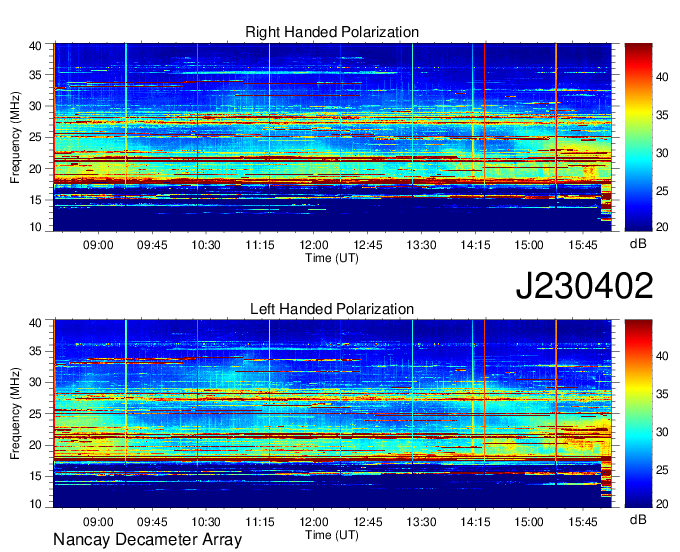The height and width of the screenshot is (552, 680).
Task: Click the 20 MHz tick on right-handed frequency axis
Action: [35, 169]
